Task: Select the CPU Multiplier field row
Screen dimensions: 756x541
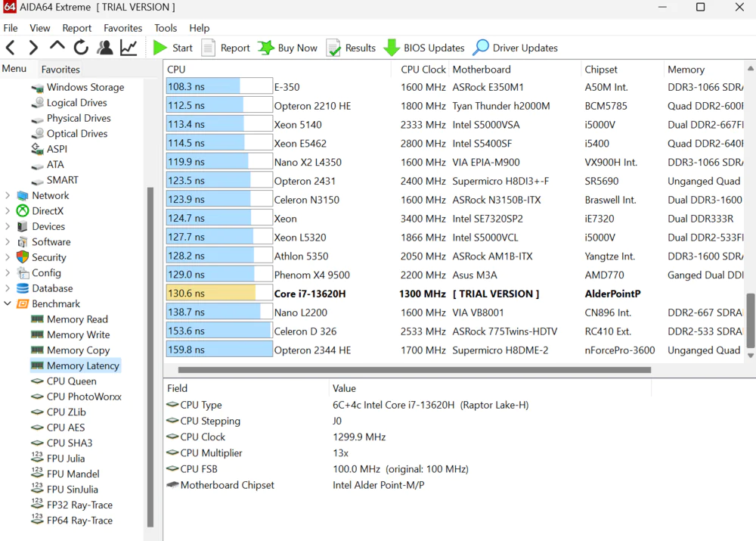Action: (x=408, y=453)
